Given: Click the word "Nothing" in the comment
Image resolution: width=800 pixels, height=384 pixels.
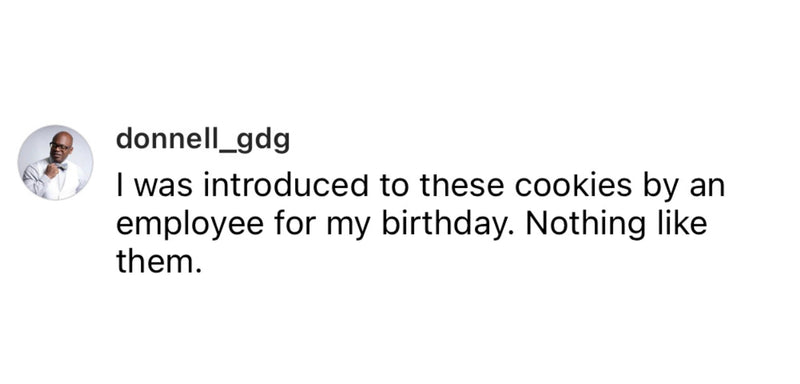Looking at the screenshot, I should coord(586,225).
